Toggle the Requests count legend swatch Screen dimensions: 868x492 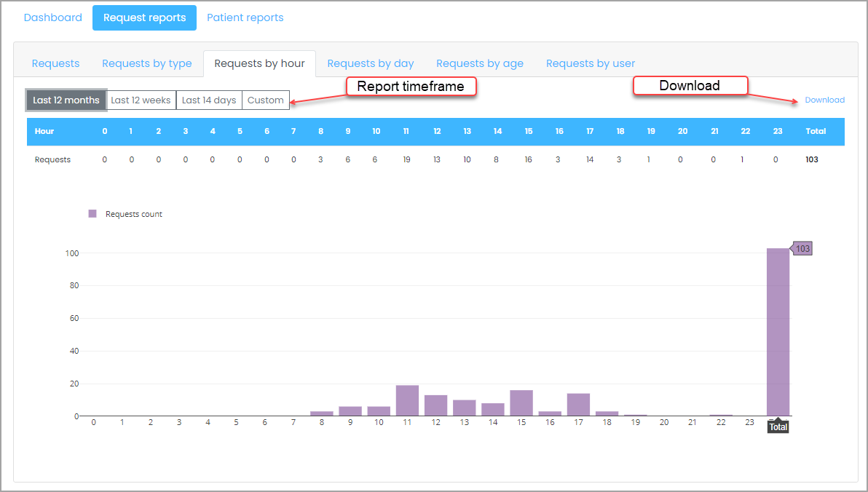[x=92, y=214]
